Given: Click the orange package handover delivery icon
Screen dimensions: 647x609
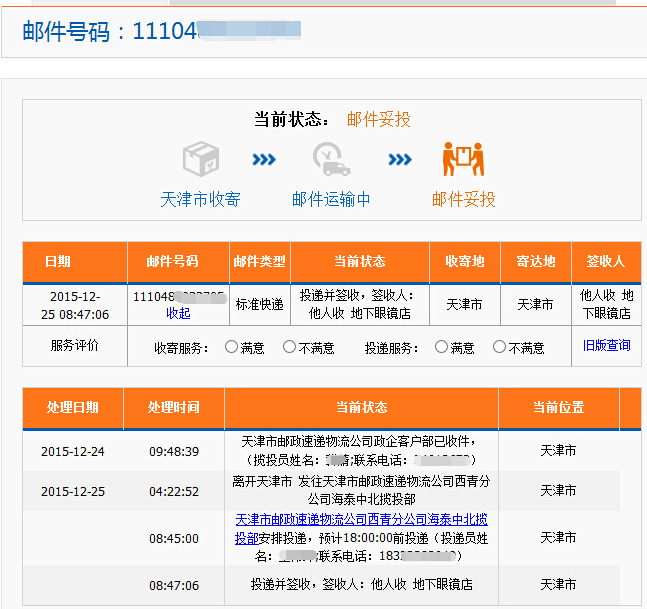Looking at the screenshot, I should point(463,158).
